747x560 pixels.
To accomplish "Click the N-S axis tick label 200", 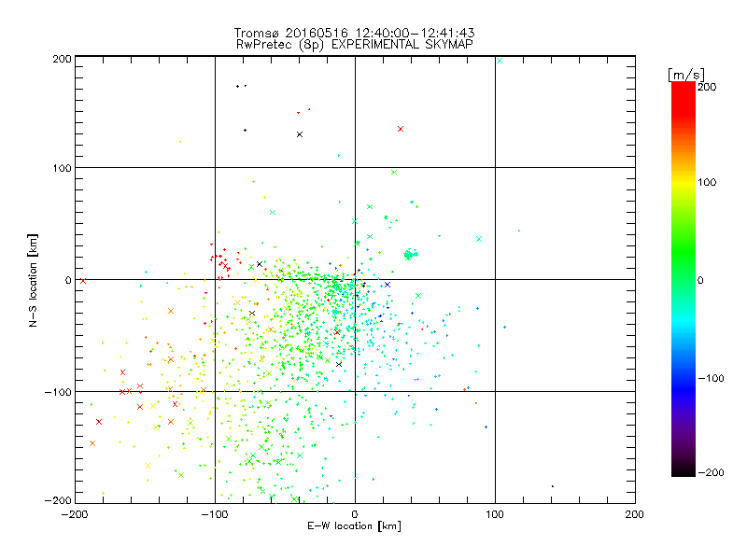I will (62, 59).
